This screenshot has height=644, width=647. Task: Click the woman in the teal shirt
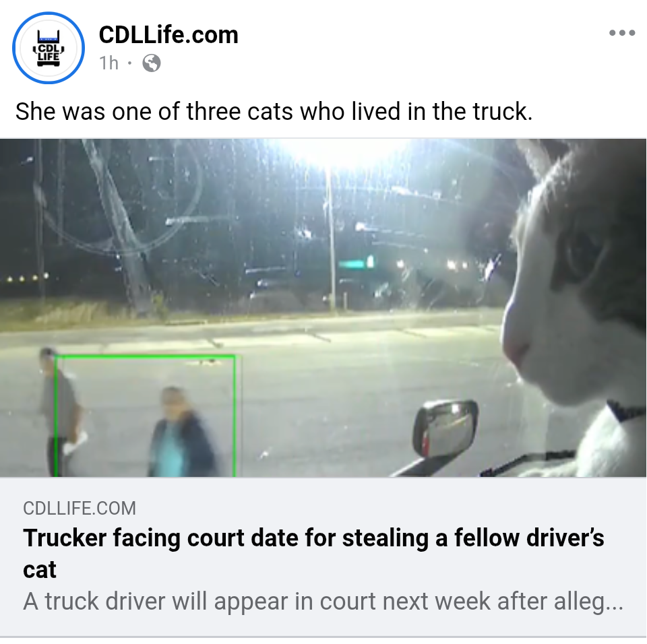coord(181,432)
